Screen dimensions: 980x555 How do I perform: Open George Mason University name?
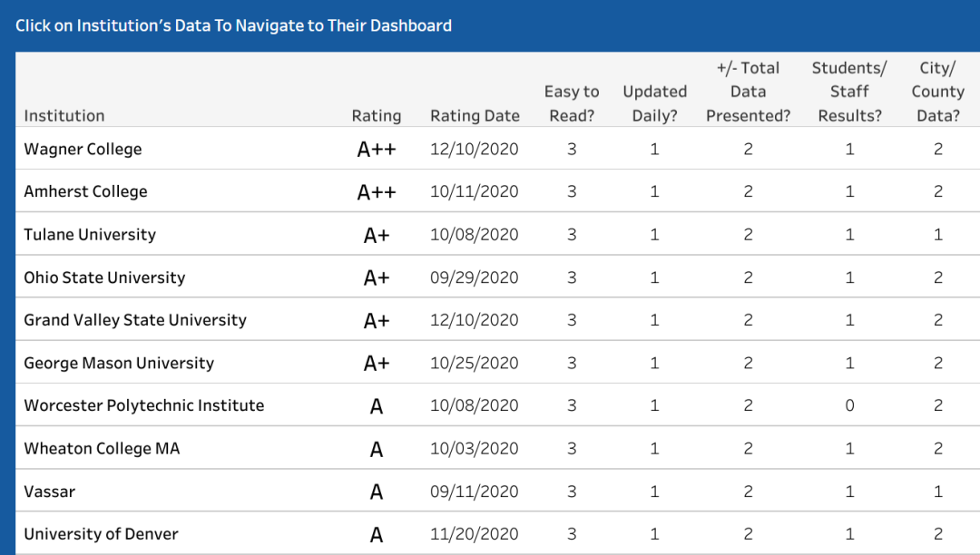119,363
